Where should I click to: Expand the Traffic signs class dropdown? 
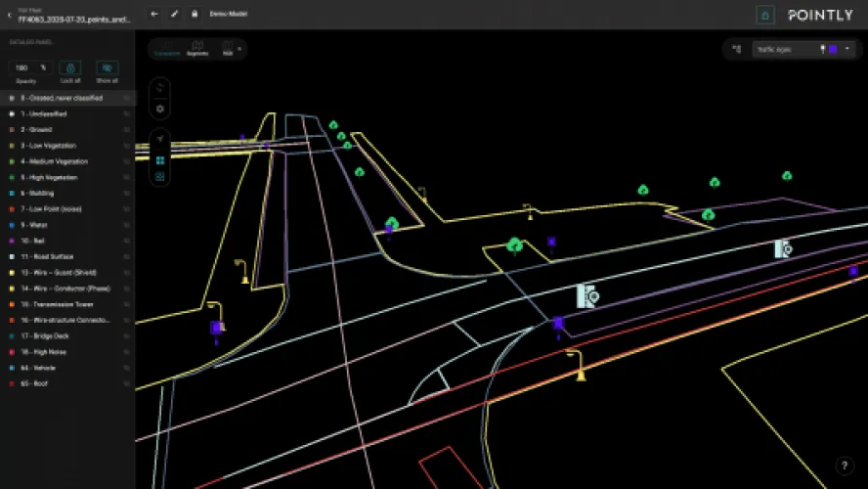[846, 48]
